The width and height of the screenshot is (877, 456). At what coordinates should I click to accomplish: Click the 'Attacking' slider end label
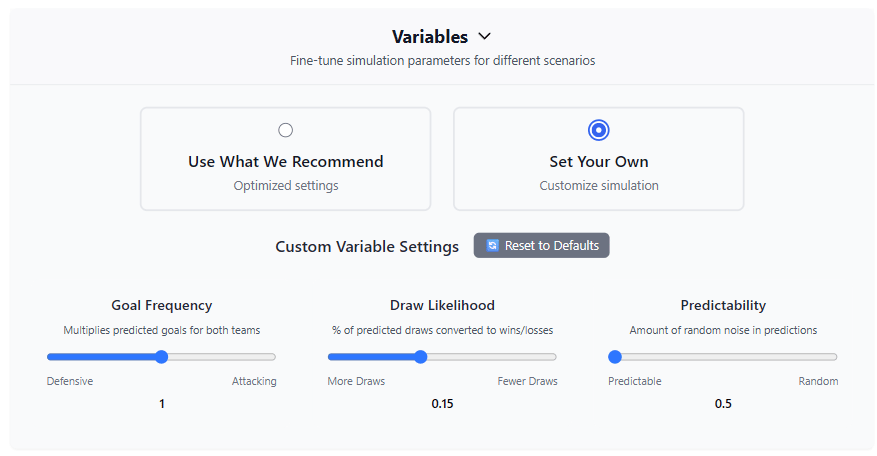[254, 381]
